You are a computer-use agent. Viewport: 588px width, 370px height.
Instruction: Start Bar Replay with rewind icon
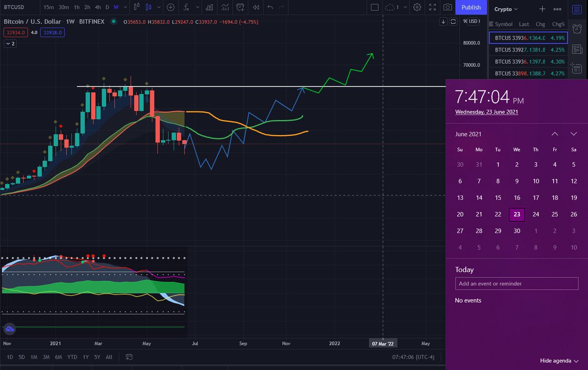click(x=255, y=7)
